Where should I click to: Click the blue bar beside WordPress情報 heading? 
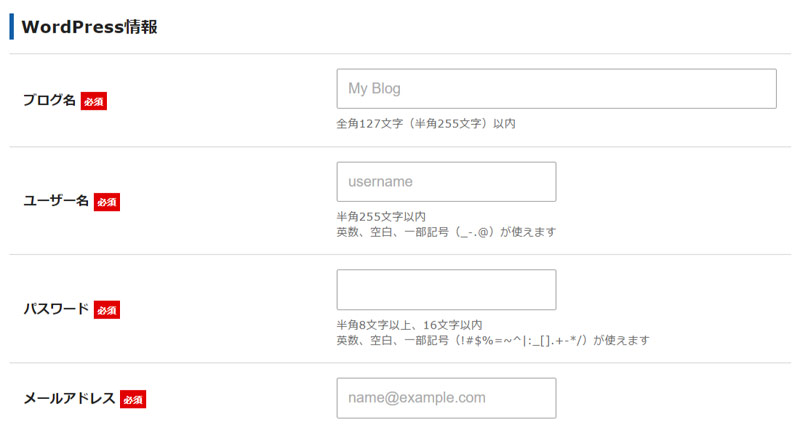pyautogui.click(x=11, y=27)
